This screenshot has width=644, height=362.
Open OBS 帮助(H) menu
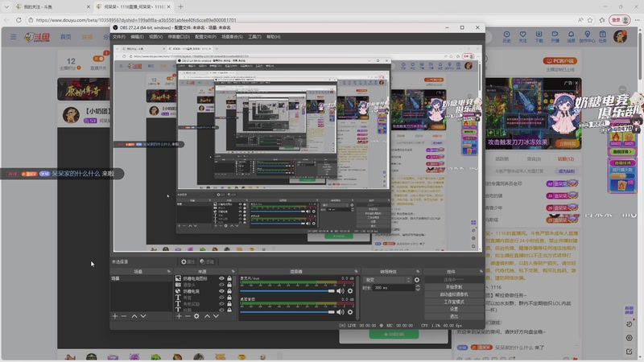[x=274, y=37]
